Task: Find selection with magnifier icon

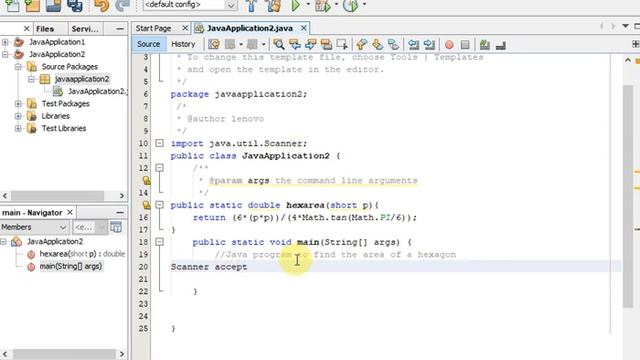Action: (x=279, y=44)
